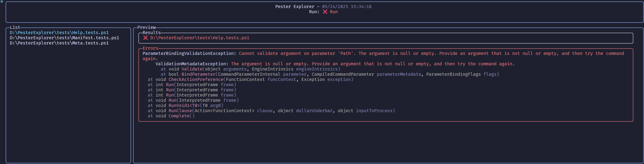Click the Pester Explorer title text

295,6
